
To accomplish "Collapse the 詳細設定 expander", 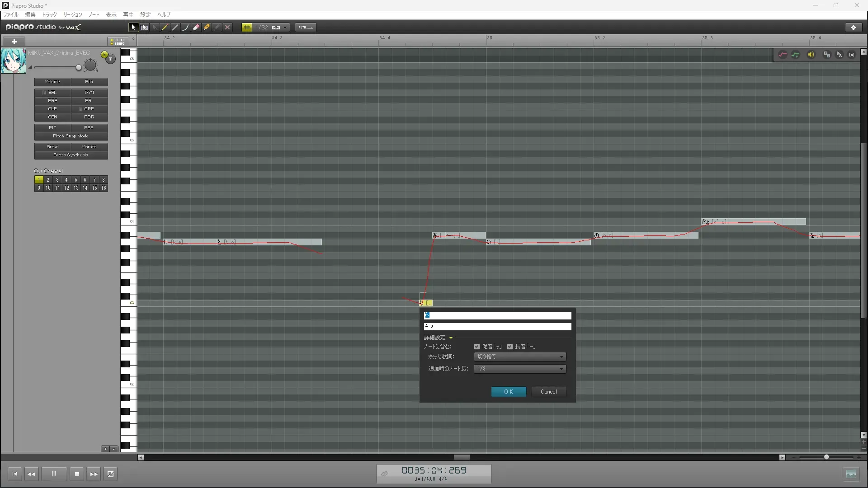I will (x=451, y=338).
